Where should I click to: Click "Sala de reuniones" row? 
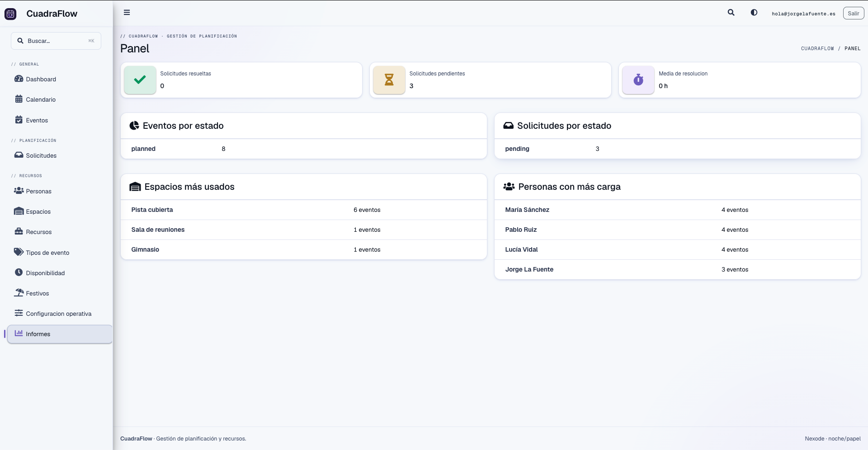click(304, 230)
